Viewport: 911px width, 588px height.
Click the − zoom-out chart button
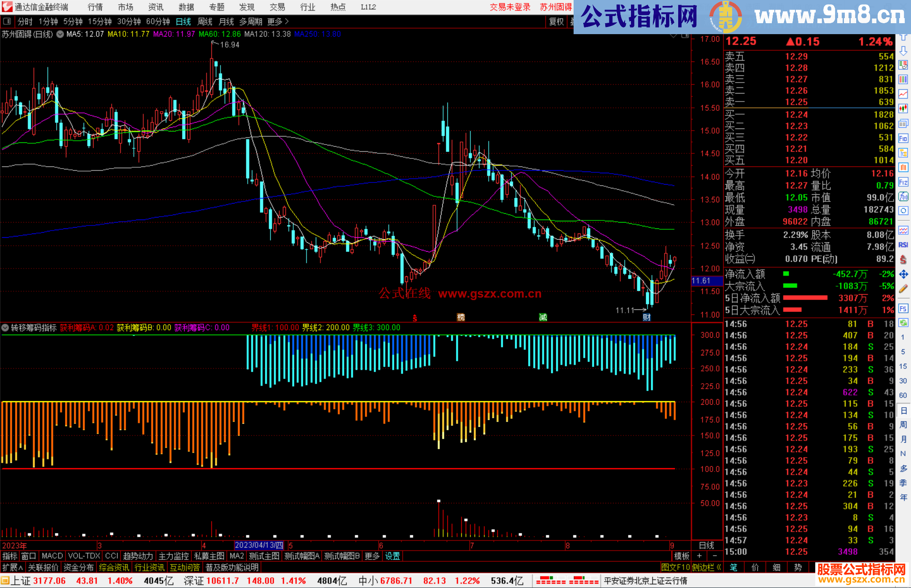click(715, 556)
